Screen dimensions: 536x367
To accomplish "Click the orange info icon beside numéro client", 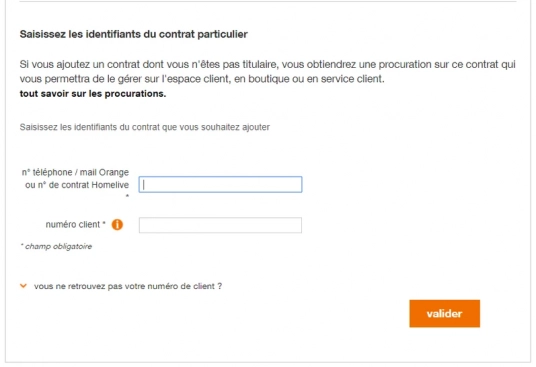I will tap(117, 225).
